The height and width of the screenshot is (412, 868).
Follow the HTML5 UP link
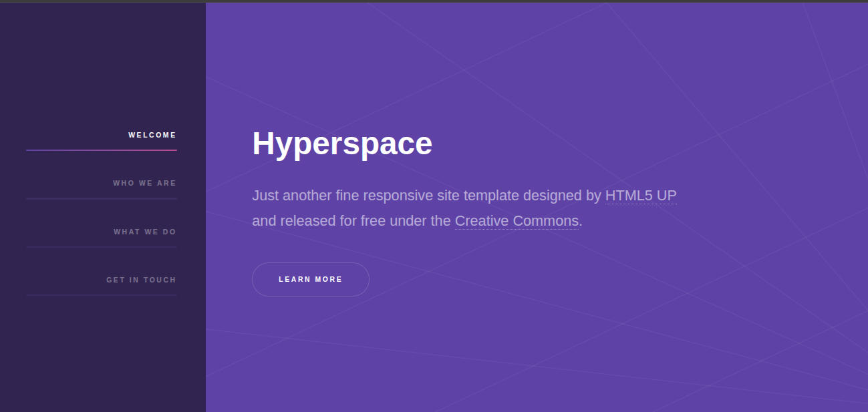pos(640,196)
